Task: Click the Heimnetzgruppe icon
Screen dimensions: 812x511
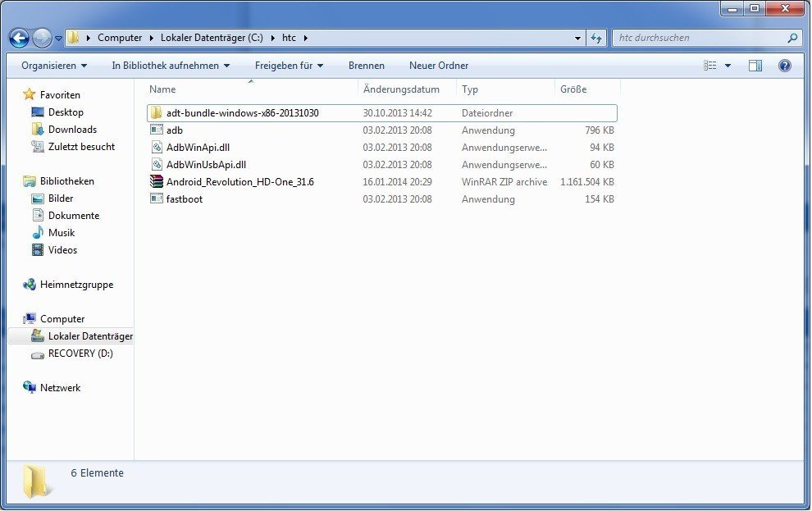Action: pyautogui.click(x=30, y=285)
